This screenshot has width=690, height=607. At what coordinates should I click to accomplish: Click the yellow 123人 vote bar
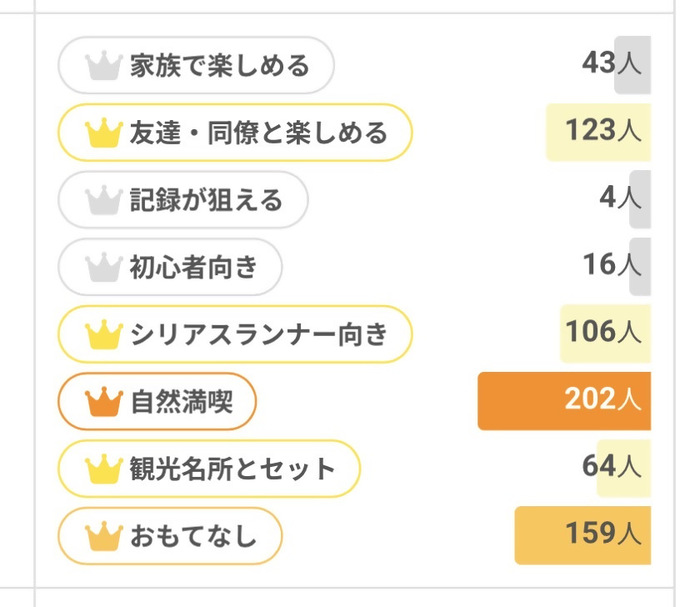pyautogui.click(x=598, y=132)
